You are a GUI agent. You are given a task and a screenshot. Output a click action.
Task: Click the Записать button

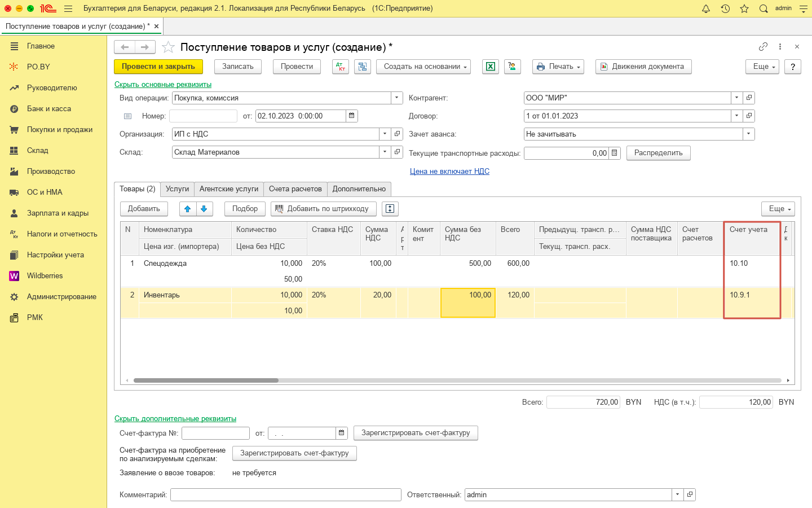pyautogui.click(x=238, y=67)
